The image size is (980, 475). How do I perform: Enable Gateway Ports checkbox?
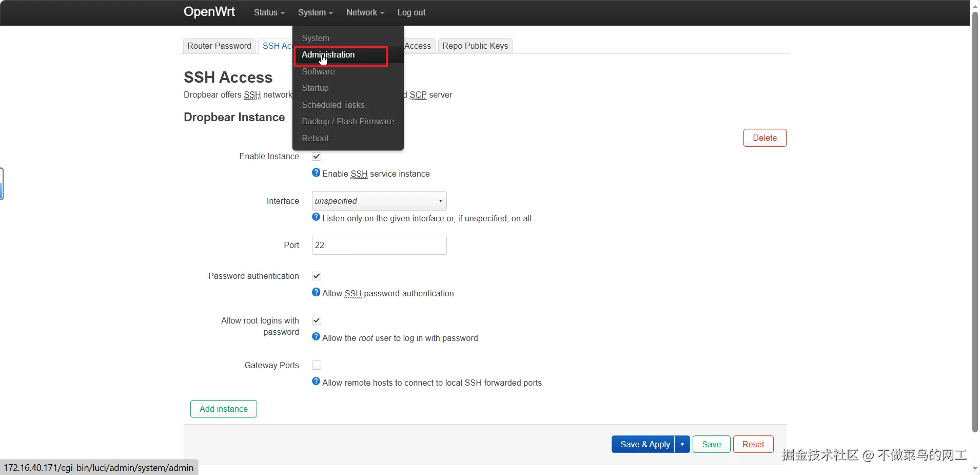[x=317, y=365]
